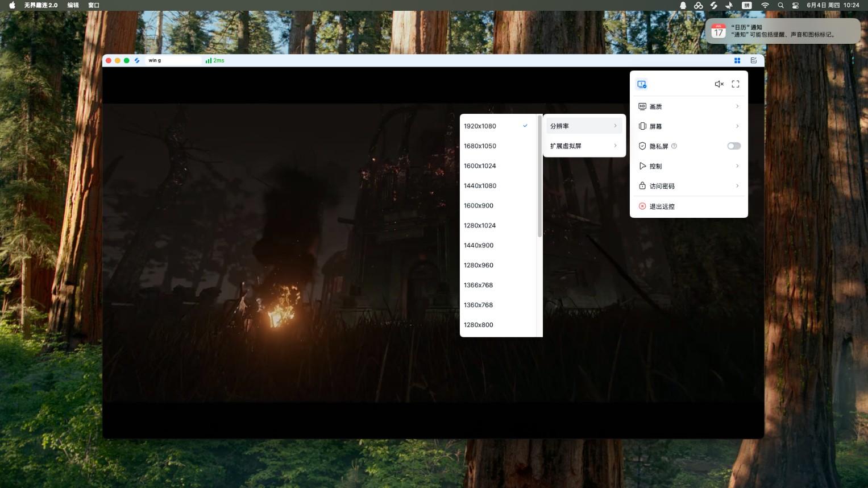This screenshot has height=488, width=868.
Task: Click the bird-shaped icon in menu bar
Action: coord(729,5)
